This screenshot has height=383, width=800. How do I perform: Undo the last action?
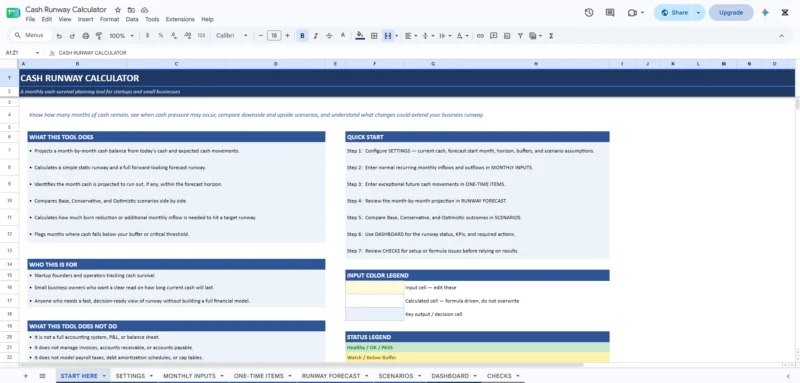pyautogui.click(x=59, y=36)
